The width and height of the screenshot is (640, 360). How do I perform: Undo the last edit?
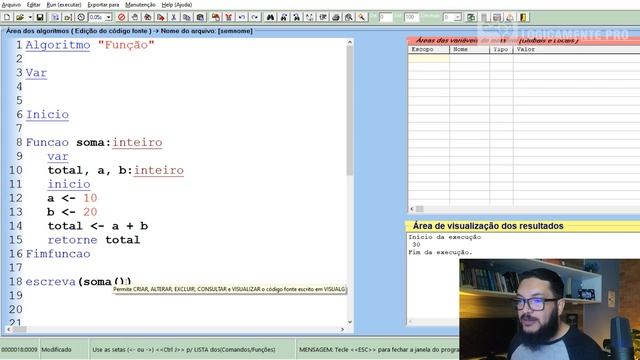coord(242,17)
